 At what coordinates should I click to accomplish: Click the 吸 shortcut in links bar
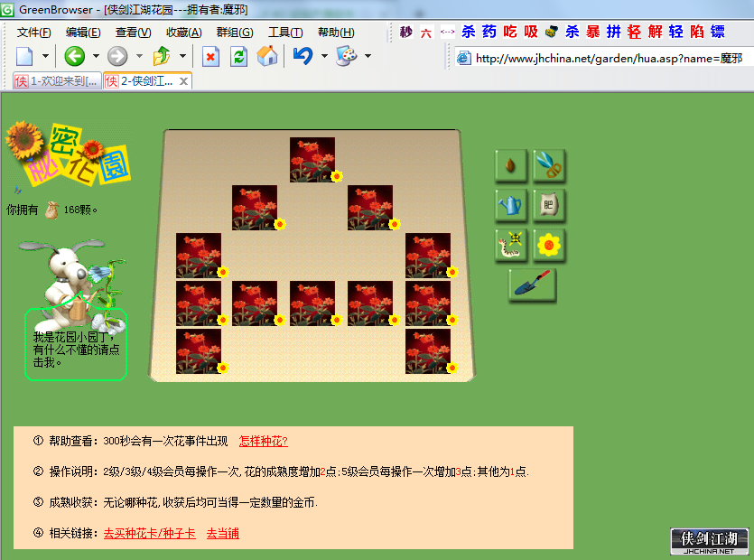(531, 32)
